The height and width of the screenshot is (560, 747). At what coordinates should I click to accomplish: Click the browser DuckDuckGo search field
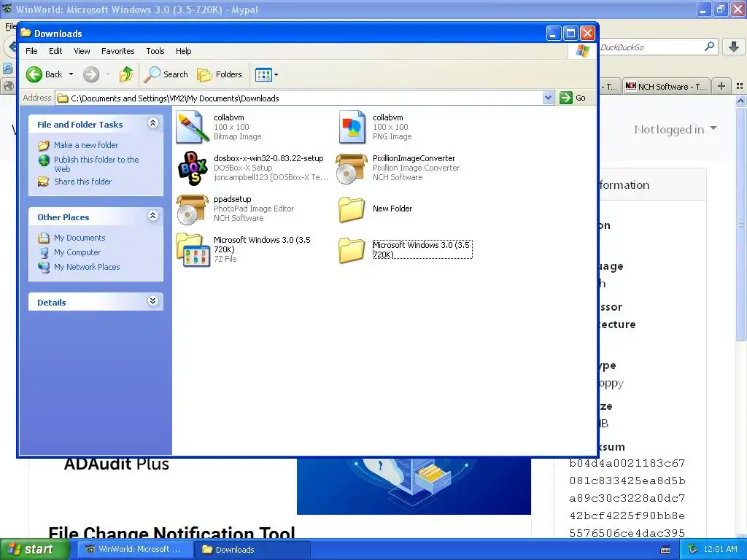pyautogui.click(x=649, y=47)
